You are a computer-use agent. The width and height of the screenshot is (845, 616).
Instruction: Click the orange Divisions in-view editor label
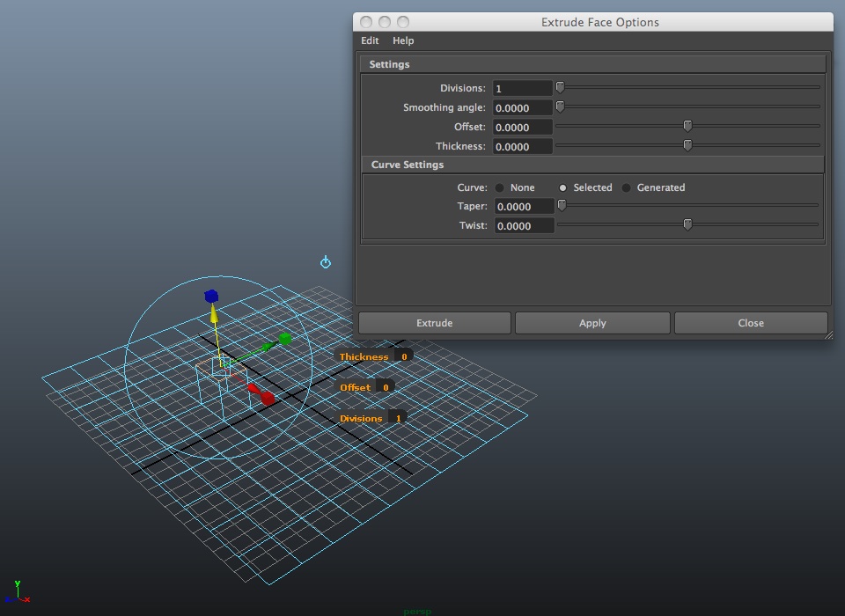pyautogui.click(x=364, y=418)
